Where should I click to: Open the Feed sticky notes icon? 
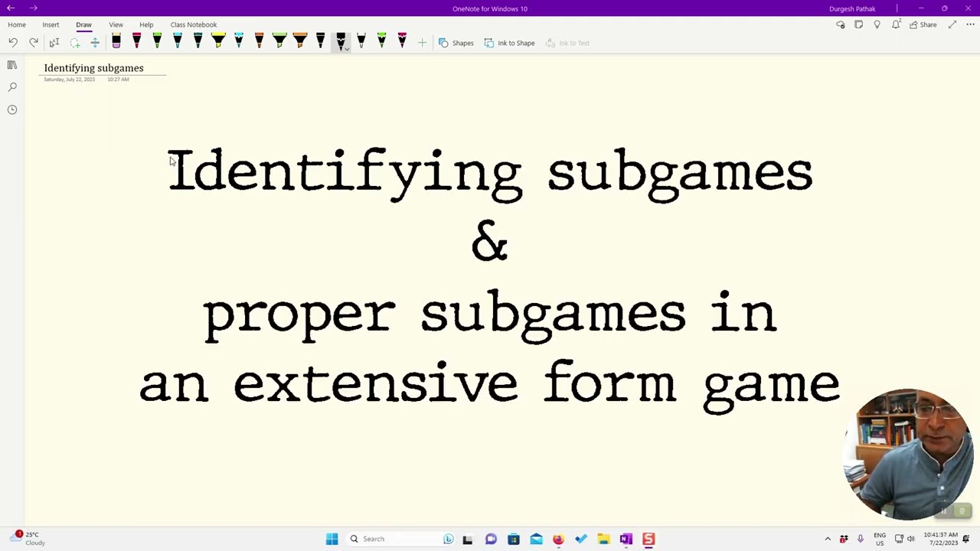[859, 24]
